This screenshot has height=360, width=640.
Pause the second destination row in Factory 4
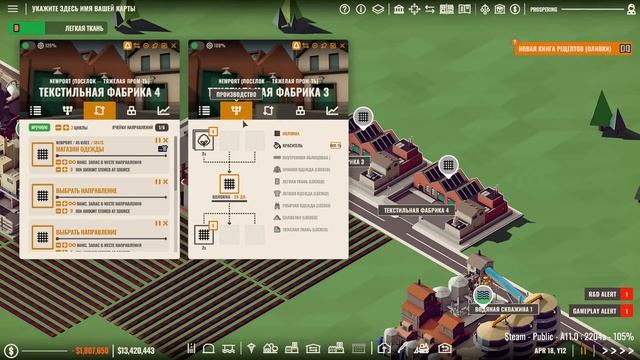pyautogui.click(x=158, y=182)
